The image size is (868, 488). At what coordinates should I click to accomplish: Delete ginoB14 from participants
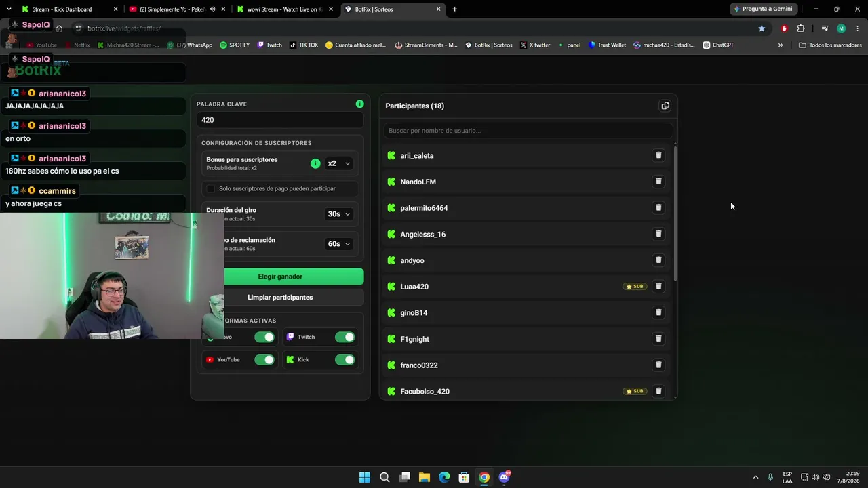tap(658, 312)
